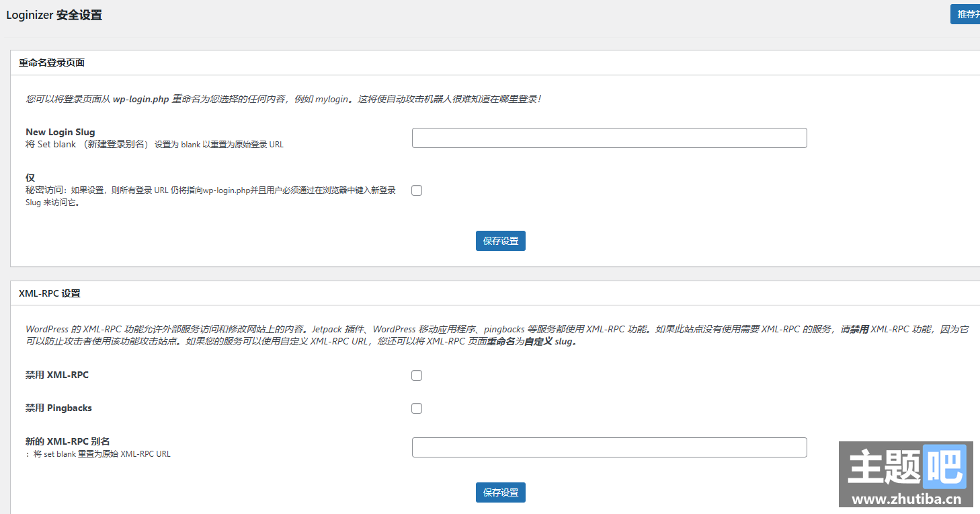Click the New Login Slug label
This screenshot has width=980, height=514.
[60, 132]
